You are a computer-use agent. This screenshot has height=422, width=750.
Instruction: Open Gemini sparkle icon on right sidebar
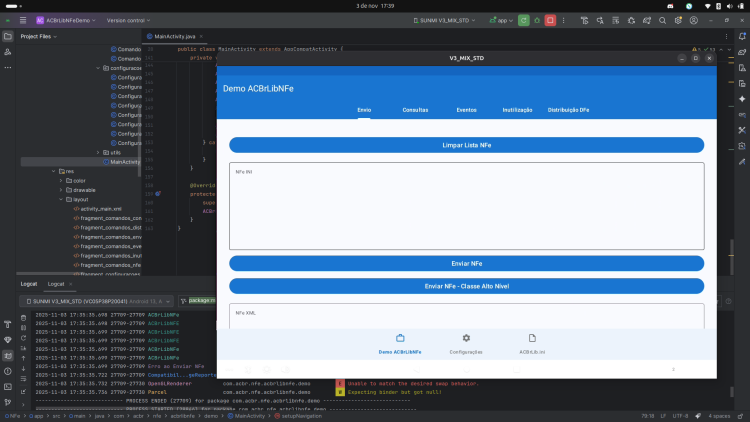coord(742,99)
